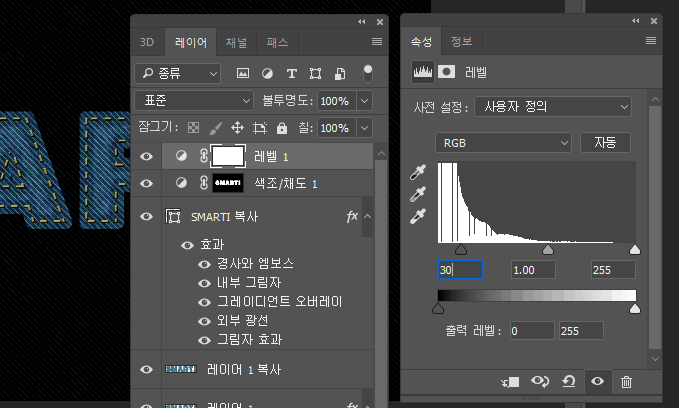This screenshot has height=408, width=679.
Task: Open 표준 blend mode dropdown
Action: [194, 100]
